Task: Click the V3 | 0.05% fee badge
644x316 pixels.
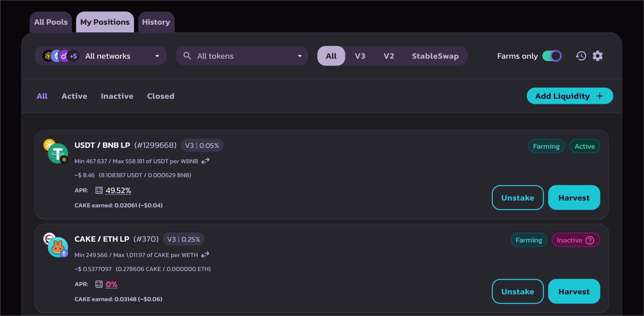Action: [202, 145]
